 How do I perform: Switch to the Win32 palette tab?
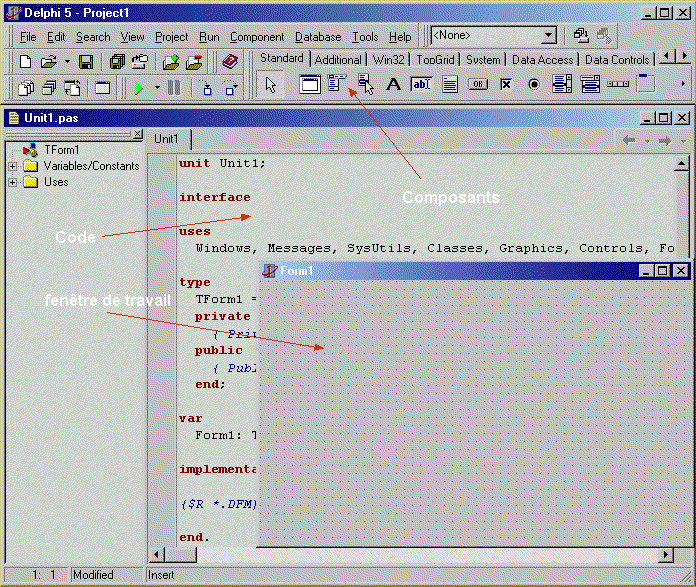click(389, 59)
